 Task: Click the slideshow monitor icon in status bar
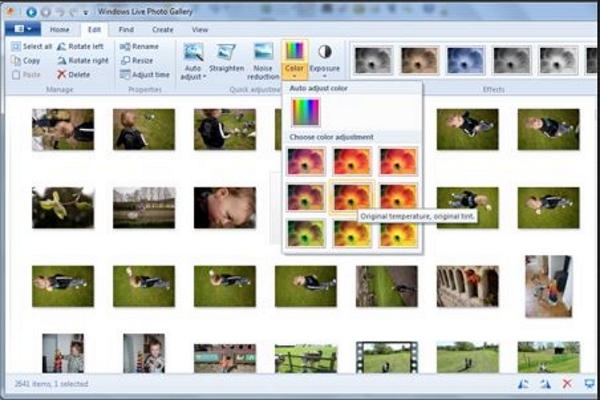[x=589, y=384]
